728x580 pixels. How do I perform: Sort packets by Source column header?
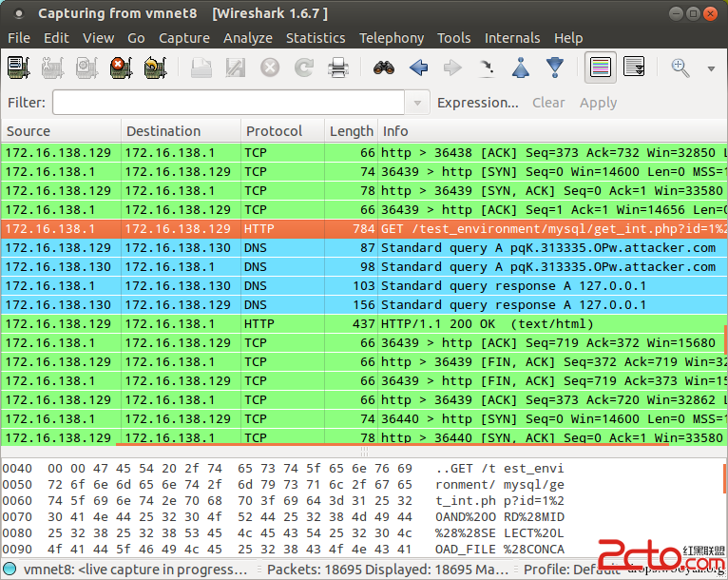pos(61,131)
